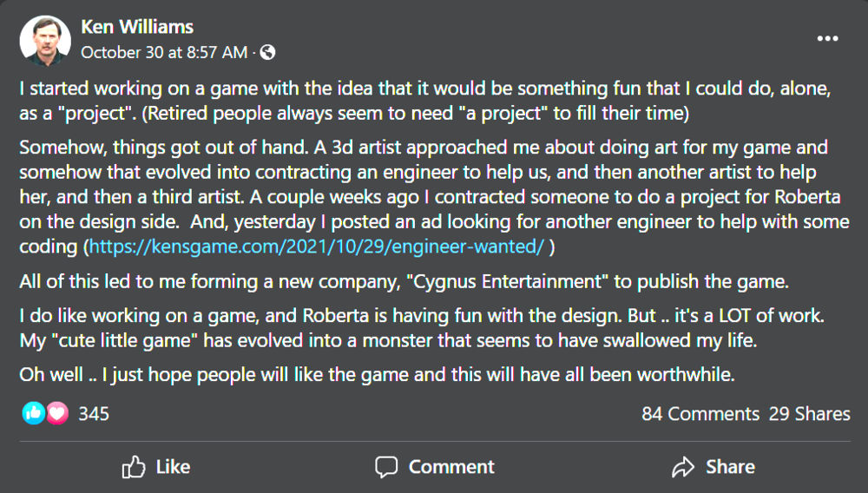Click the thumbs-up icon on Like button
Image resolution: width=868 pixels, height=493 pixels.
(134, 467)
